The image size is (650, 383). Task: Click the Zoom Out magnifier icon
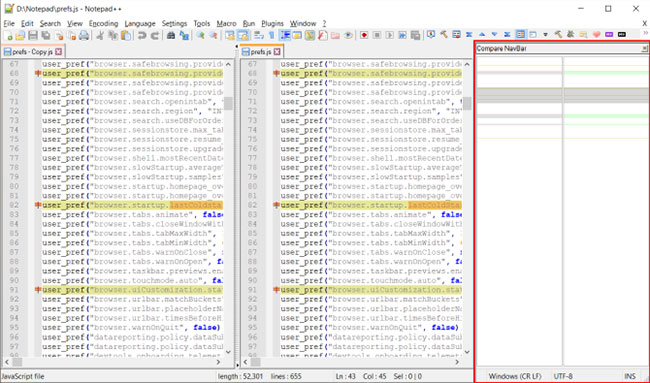(x=213, y=35)
